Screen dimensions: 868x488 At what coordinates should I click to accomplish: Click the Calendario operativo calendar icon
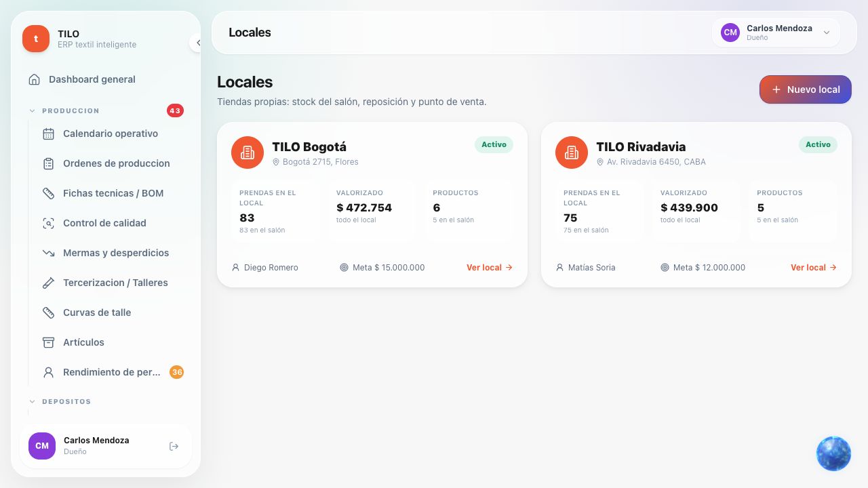coord(48,134)
